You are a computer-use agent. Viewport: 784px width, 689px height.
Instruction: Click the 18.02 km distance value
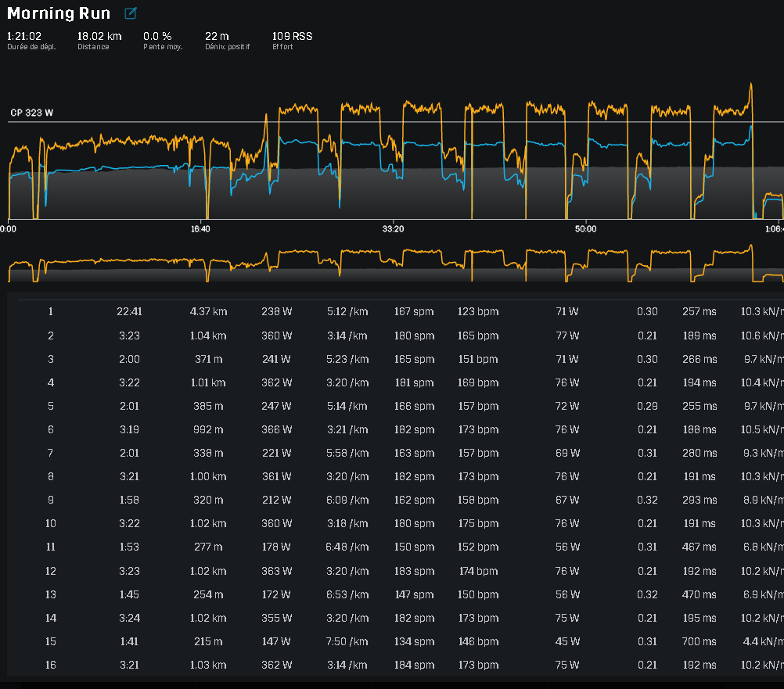[x=99, y=36]
